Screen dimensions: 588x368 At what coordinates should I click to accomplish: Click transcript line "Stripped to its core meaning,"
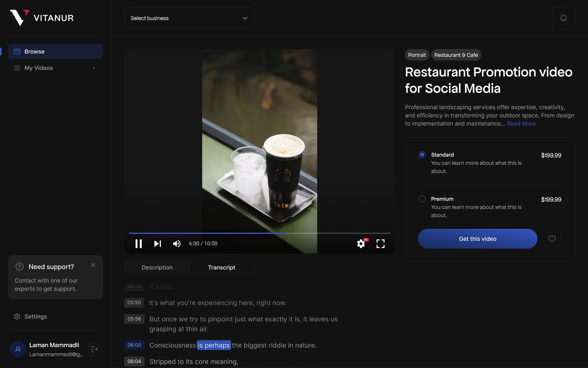pyautogui.click(x=194, y=361)
